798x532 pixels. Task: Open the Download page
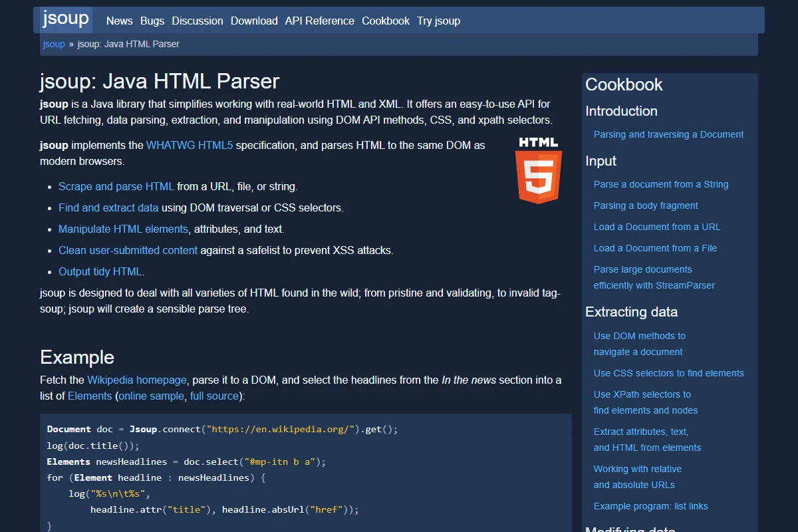[254, 21]
